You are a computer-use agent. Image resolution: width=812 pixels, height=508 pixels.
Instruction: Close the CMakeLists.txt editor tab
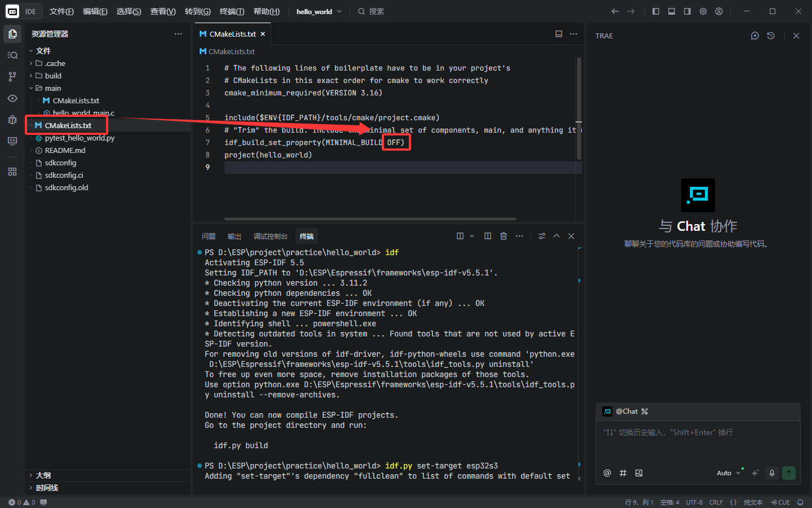pyautogui.click(x=263, y=34)
